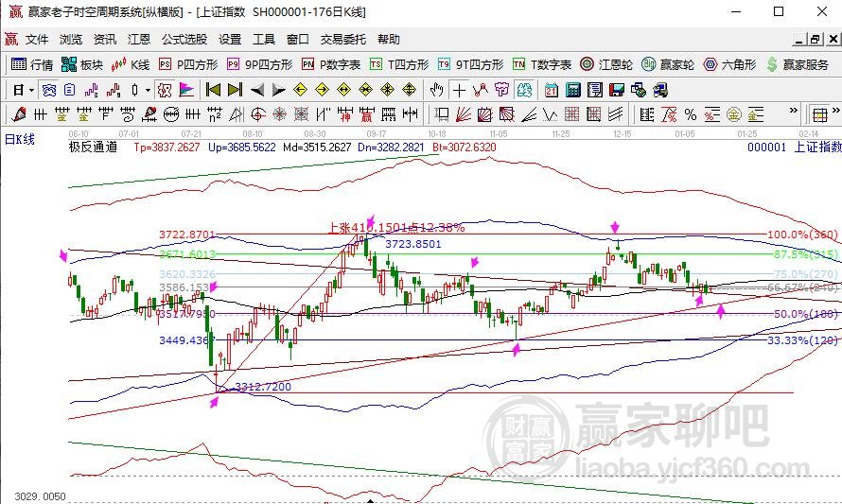This screenshot has height=504, width=842.
Task: Restore the inner child window
Action: coord(816,39)
